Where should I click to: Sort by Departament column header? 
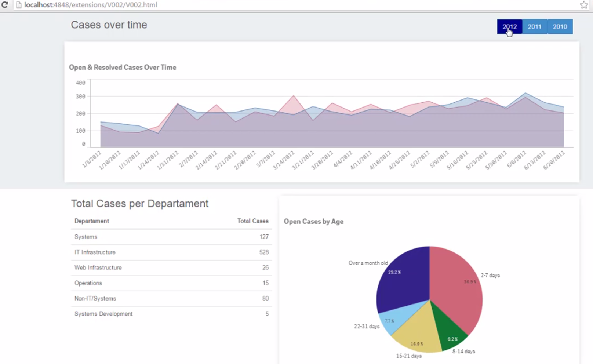[x=92, y=221]
